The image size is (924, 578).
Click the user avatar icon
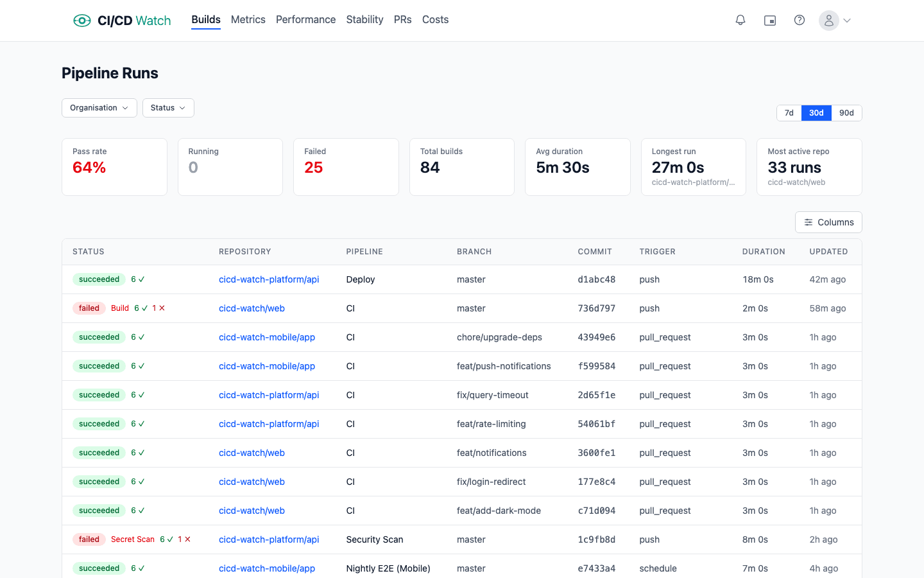[x=828, y=20]
